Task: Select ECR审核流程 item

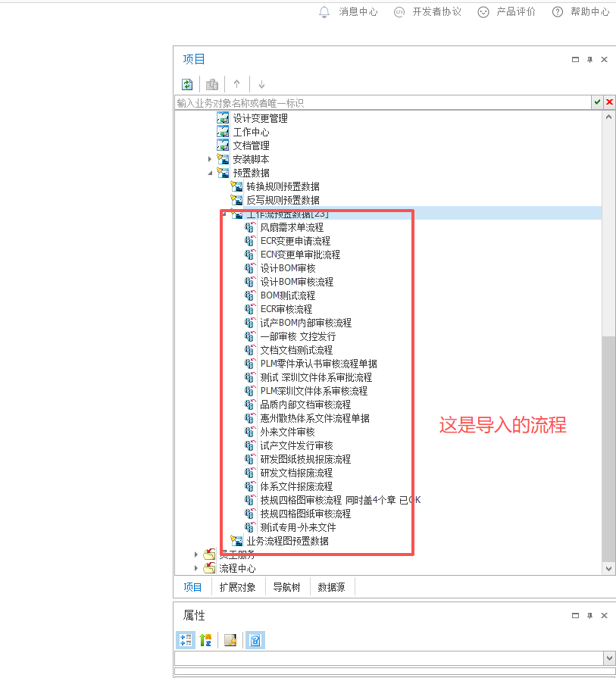Action: click(x=286, y=309)
